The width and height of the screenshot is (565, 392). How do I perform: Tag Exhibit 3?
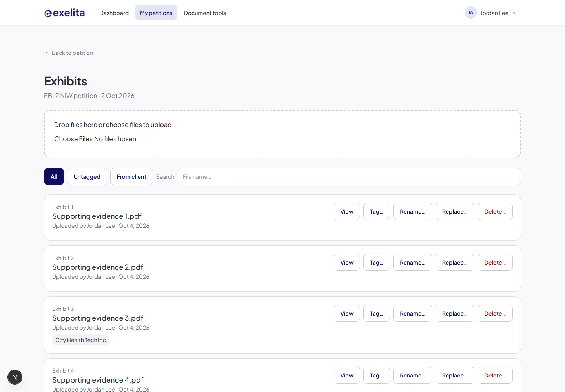[x=377, y=313]
